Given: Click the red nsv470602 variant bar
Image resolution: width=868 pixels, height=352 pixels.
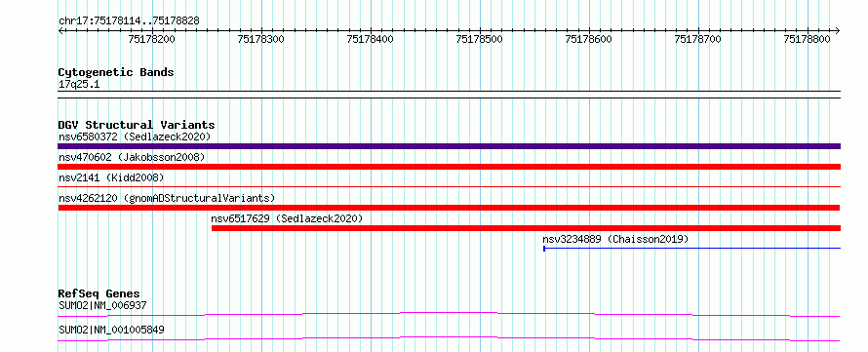Looking at the screenshot, I should tap(449, 167).
